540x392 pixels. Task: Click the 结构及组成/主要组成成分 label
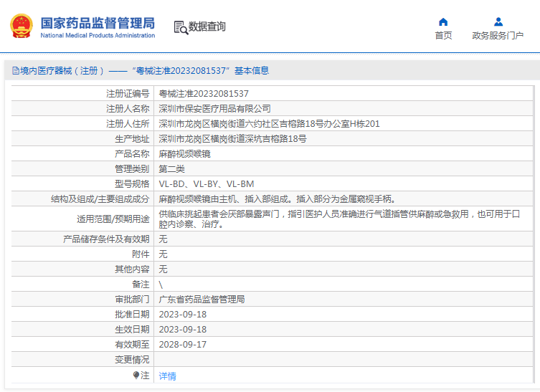[x=100, y=199]
